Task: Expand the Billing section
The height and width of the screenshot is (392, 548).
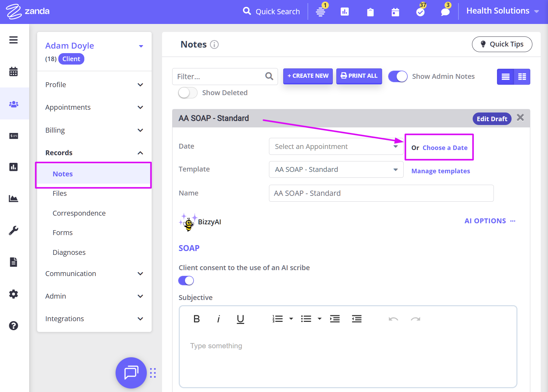Action: pos(94,130)
